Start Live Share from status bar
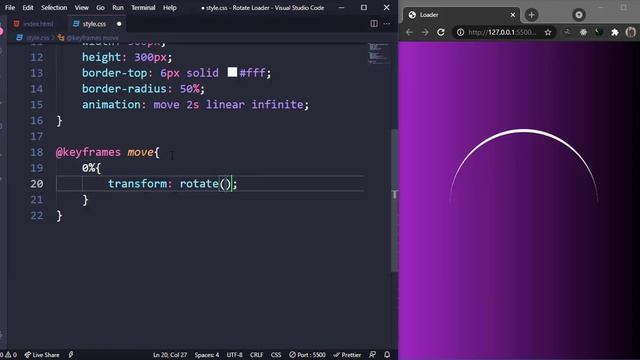 [x=42, y=355]
